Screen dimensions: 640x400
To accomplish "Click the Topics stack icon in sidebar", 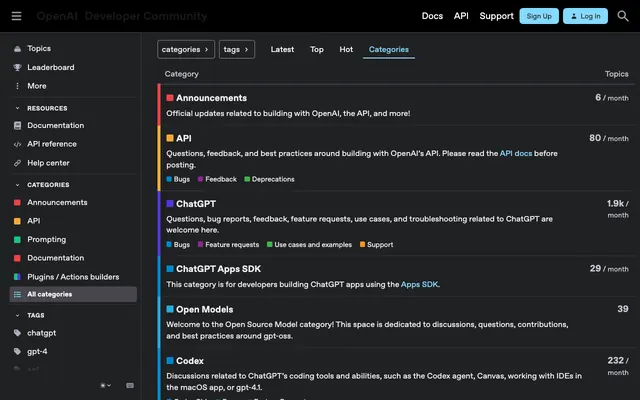I will tap(17, 49).
